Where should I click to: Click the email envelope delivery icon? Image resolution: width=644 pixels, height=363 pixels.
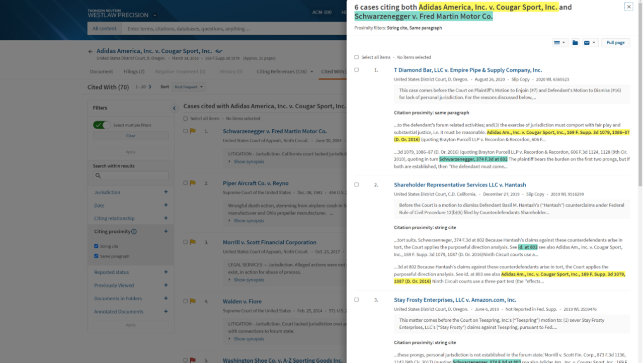point(587,43)
